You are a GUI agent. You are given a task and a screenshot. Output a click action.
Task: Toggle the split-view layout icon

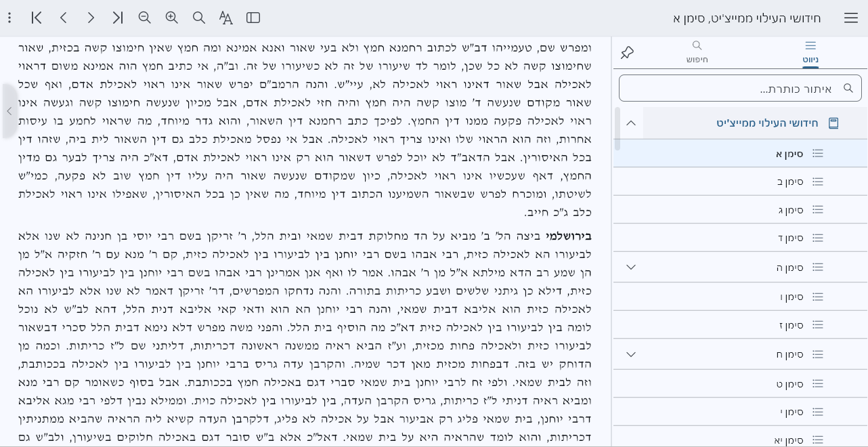click(253, 18)
